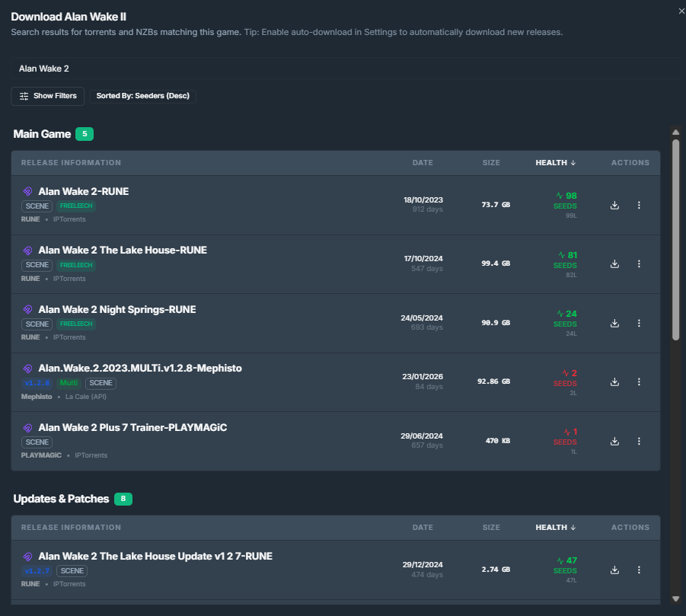The image size is (686, 616).
Task: Select Alan Wake 2 The Lake House-RUNE title
Action: (123, 251)
